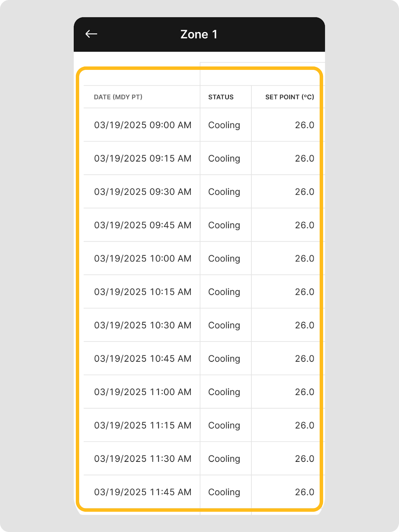399x532 pixels.
Task: Open the 03/19/2025 09:45 AM record
Action: pyautogui.click(x=143, y=225)
